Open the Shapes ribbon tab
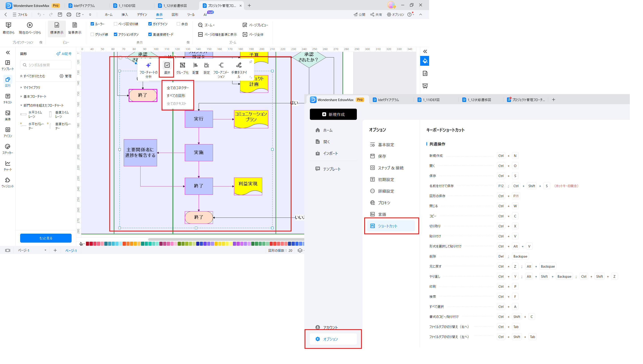Viewport: 643px width, 364px height. [175, 15]
